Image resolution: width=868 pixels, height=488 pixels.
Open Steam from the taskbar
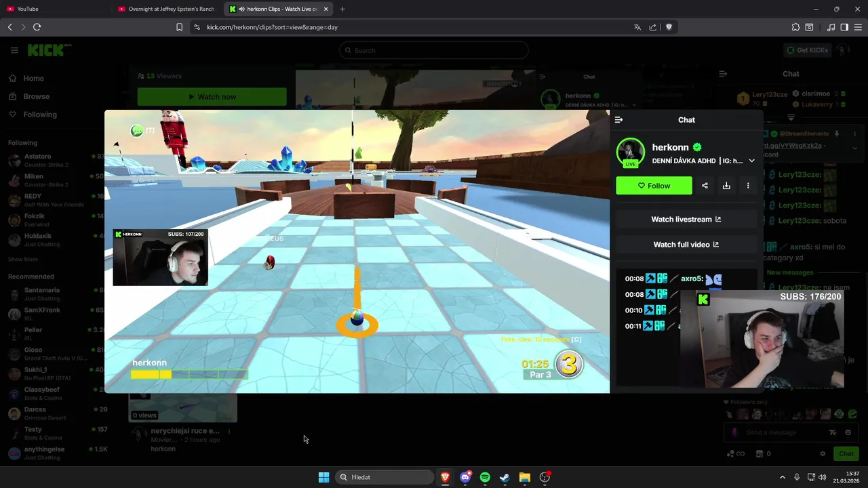click(505, 477)
